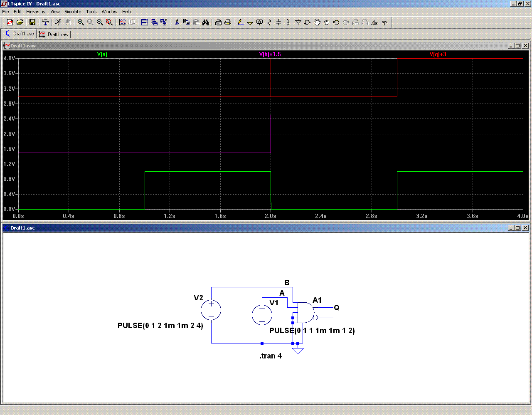Click the 2.0s time axis label
Screen dimensions: 532x415
(271, 216)
